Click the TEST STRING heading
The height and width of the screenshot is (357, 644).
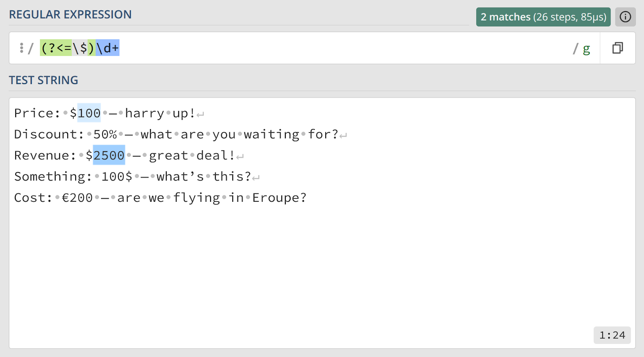[x=43, y=80]
